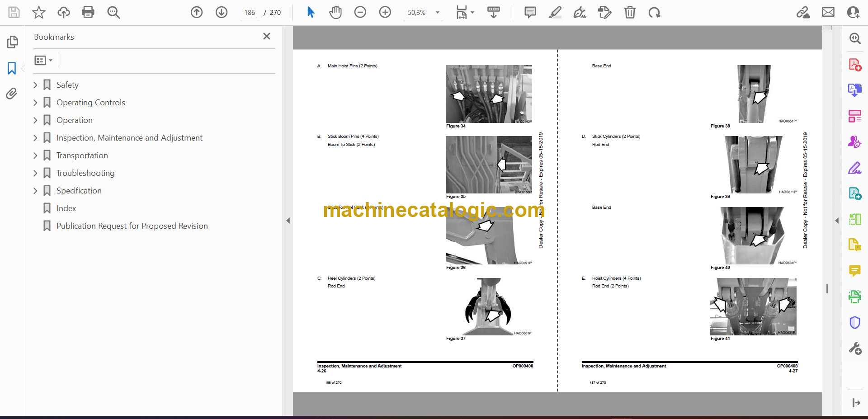Expand the Transportation bookmark

[x=35, y=155]
